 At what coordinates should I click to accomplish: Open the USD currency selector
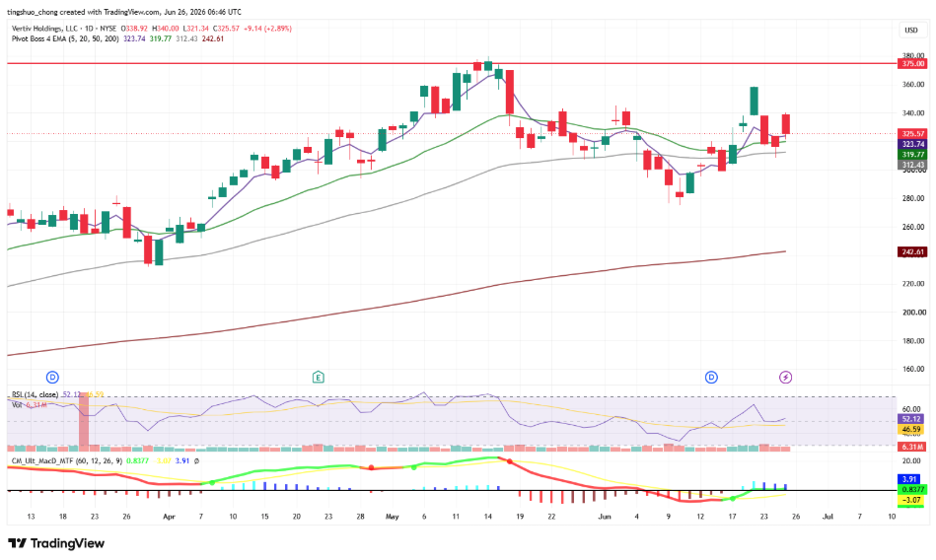pos(911,30)
